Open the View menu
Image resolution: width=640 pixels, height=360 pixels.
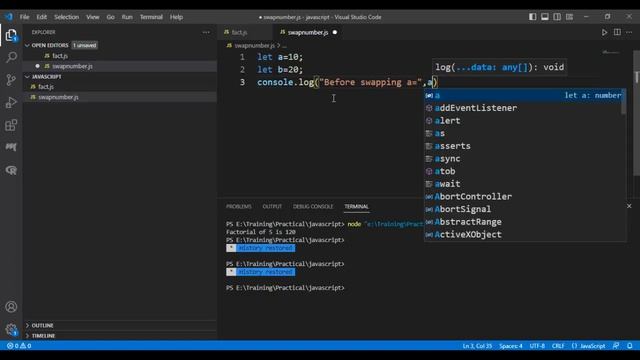(93, 17)
